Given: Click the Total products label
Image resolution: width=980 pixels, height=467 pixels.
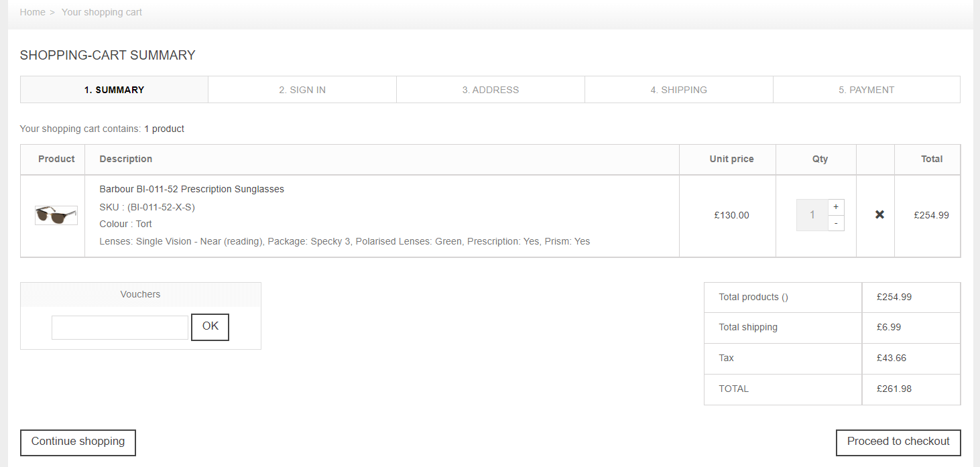Looking at the screenshot, I should 753,297.
